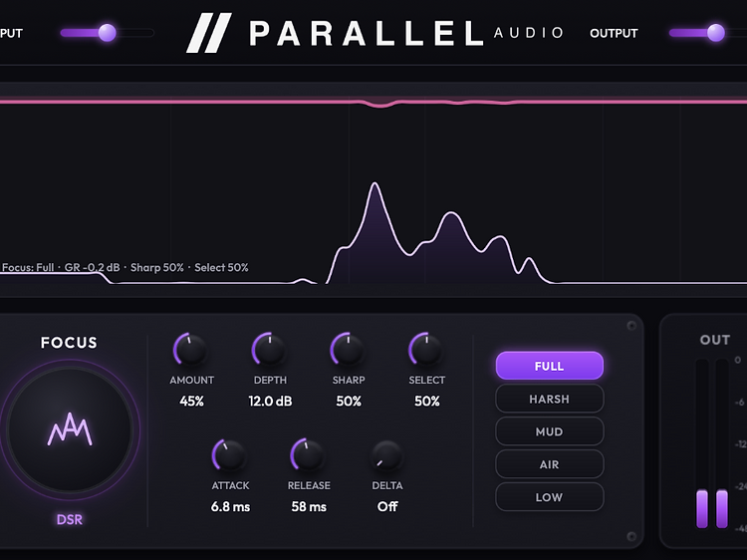Click the Attack value 6.8 ms

click(231, 506)
